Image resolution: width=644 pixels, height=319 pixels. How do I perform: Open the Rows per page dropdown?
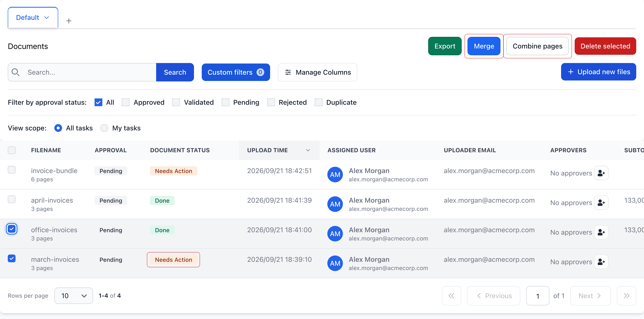point(74,296)
